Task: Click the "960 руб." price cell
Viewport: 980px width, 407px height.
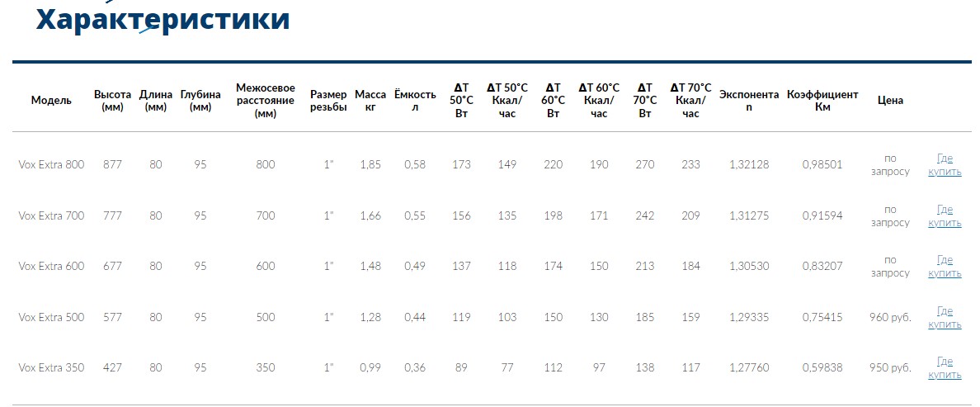Action: click(x=890, y=317)
